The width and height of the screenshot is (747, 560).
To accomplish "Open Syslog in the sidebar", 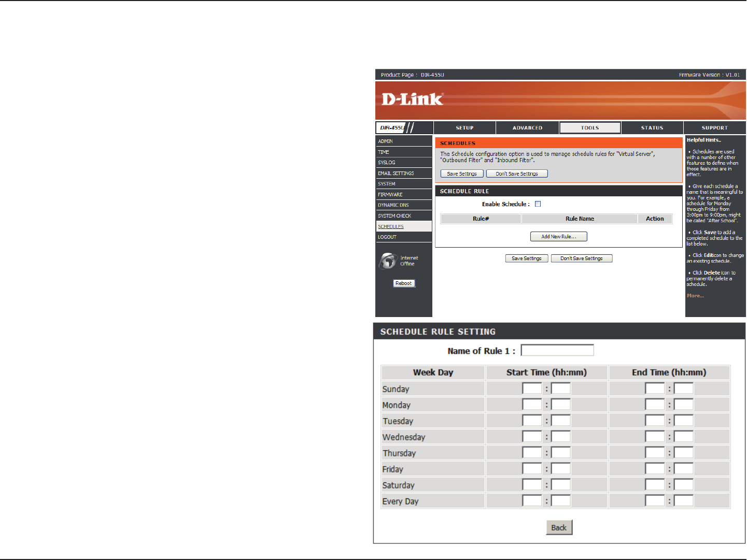I will point(404,163).
